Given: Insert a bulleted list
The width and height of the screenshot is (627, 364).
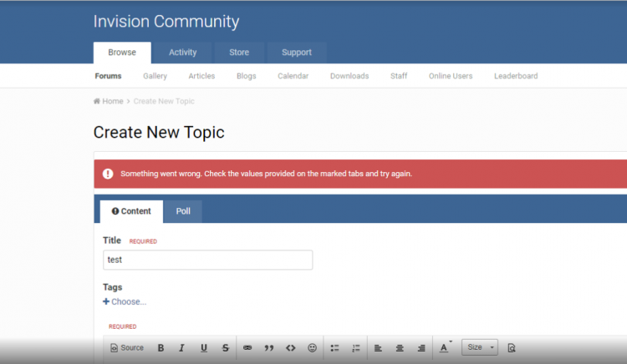Looking at the screenshot, I should coord(334,348).
